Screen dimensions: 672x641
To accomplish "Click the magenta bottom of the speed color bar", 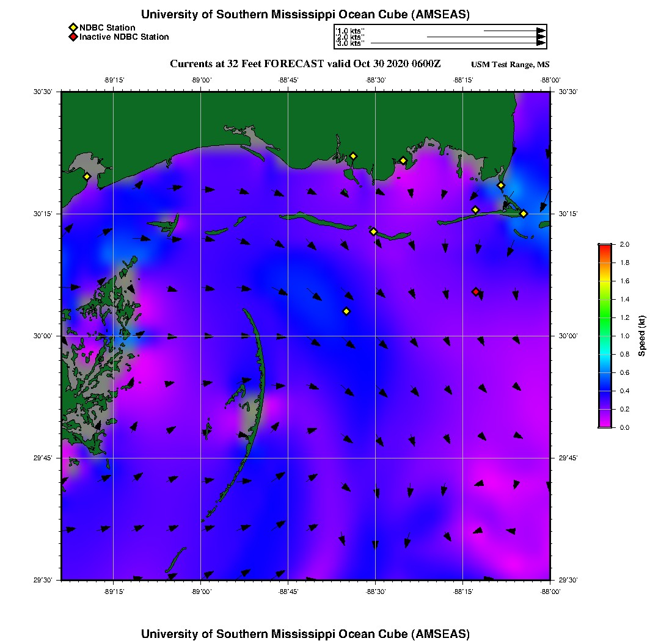I will coord(605,425).
